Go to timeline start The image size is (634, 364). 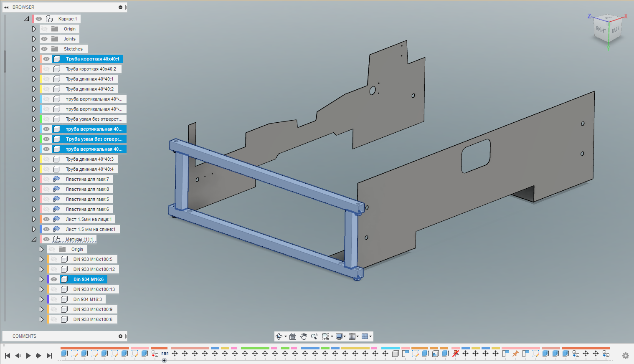(8, 356)
